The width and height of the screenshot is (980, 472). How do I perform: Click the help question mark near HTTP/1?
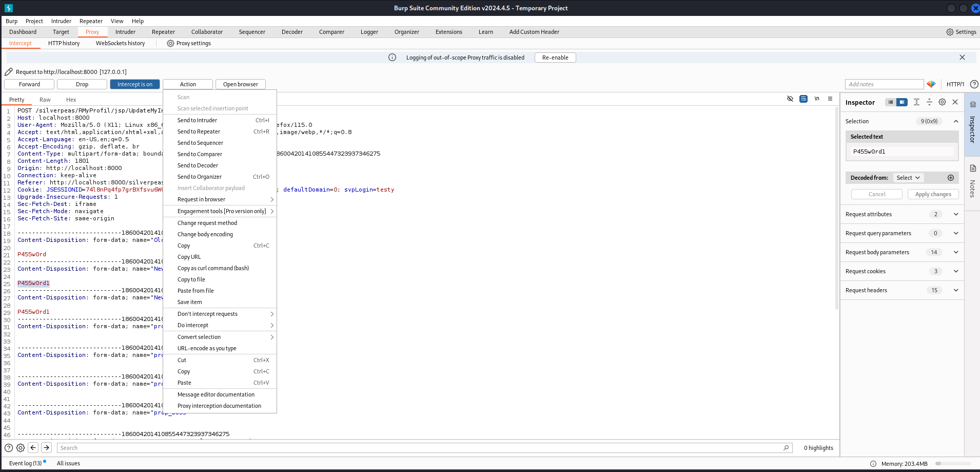974,84
